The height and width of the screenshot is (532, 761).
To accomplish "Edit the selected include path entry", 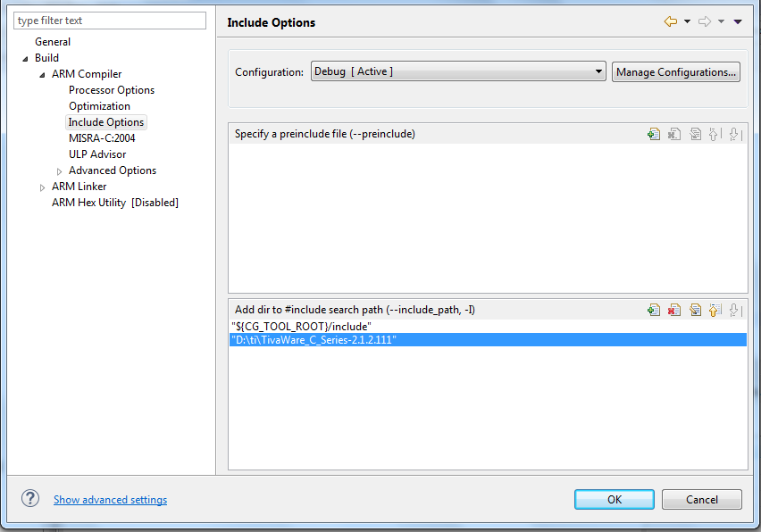I will tap(695, 309).
